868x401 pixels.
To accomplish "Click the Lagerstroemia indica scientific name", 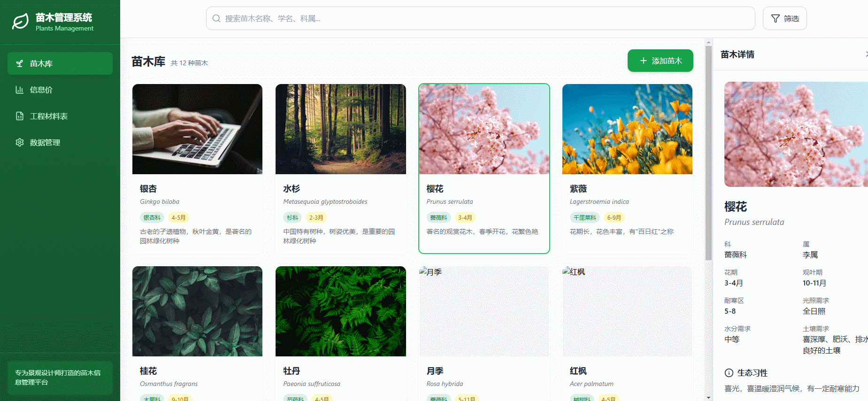I will point(599,201).
